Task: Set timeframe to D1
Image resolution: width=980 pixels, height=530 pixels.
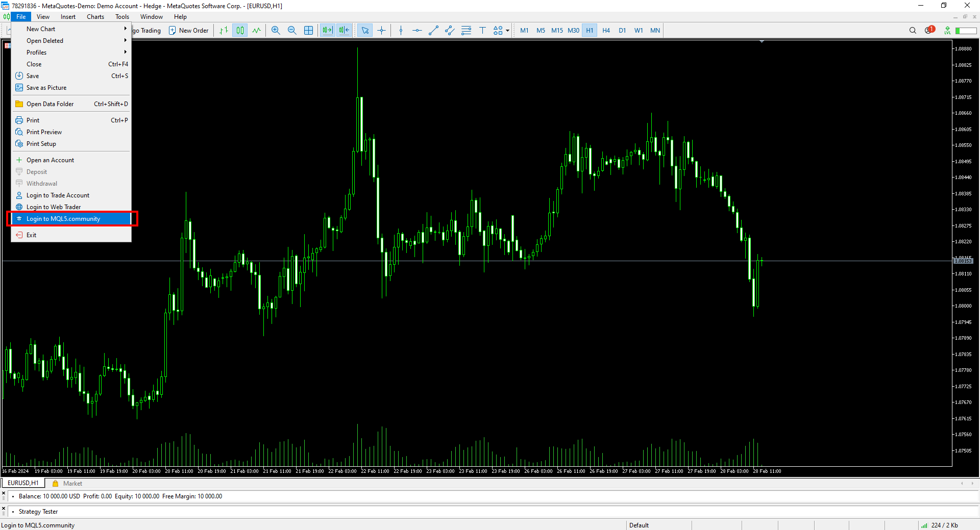Action: coord(622,31)
